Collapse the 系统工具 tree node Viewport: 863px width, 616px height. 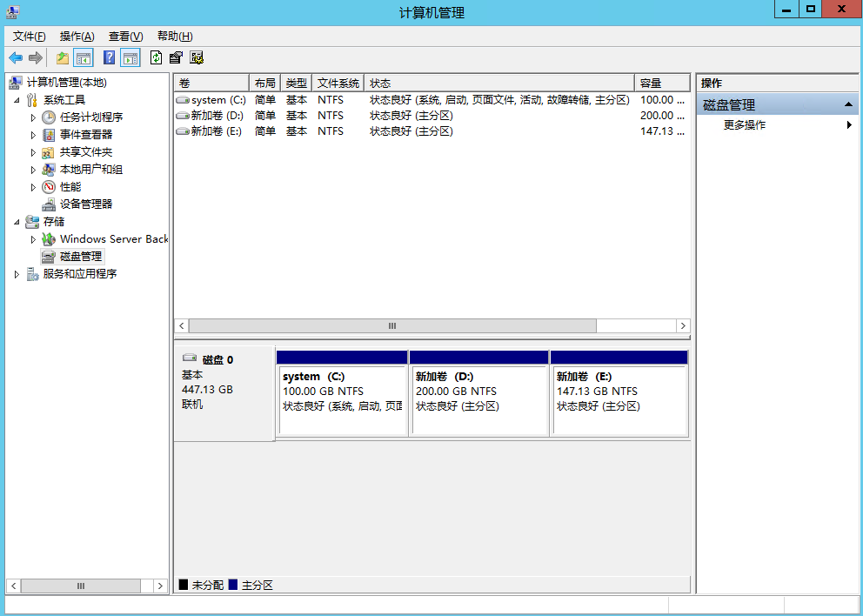[x=17, y=99]
